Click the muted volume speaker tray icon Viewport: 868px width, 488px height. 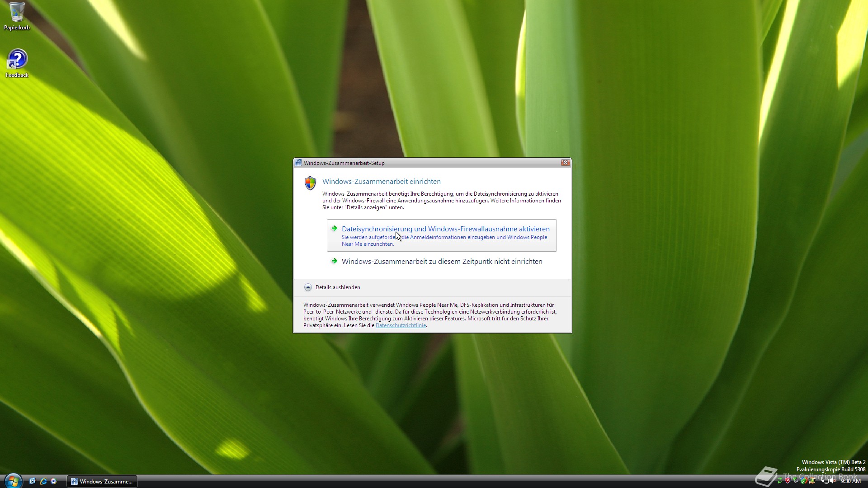pos(833,480)
